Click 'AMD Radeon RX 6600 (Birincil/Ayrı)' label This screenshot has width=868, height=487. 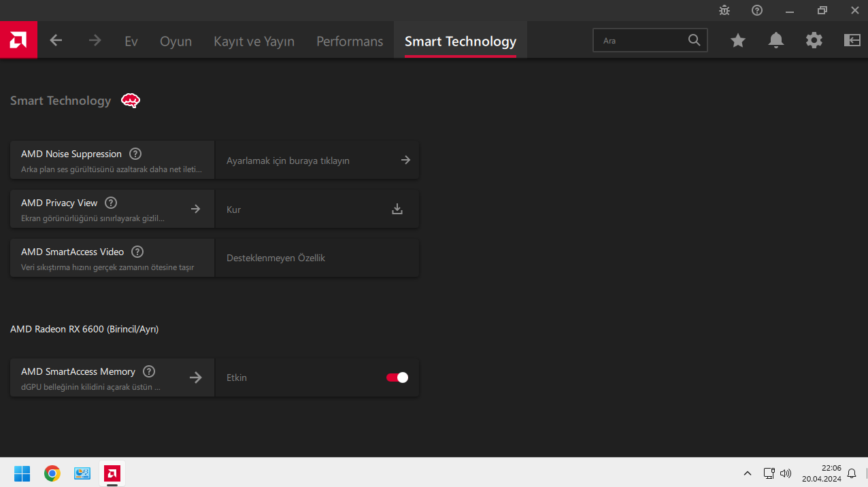click(84, 329)
